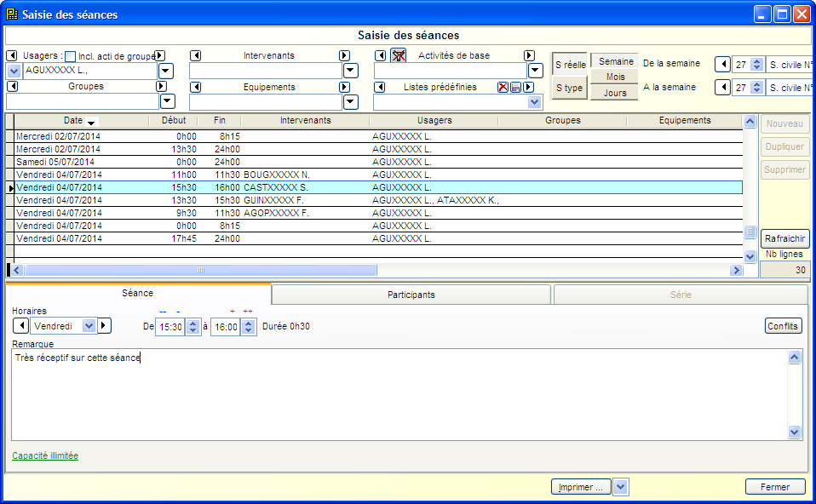Switch to the Série tab
Screen dimensions: 816x504
click(x=681, y=295)
